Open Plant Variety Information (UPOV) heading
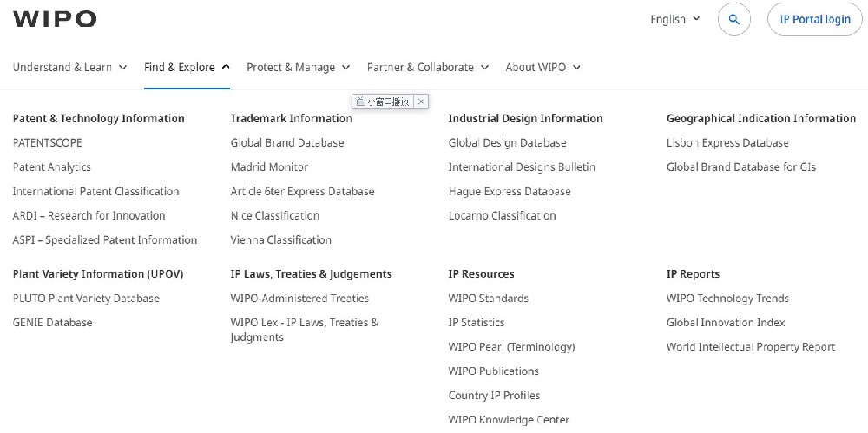 pyautogui.click(x=98, y=274)
